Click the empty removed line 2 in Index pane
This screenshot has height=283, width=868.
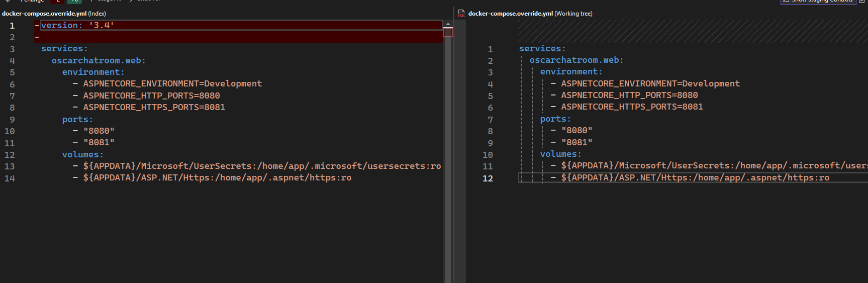(x=201, y=37)
